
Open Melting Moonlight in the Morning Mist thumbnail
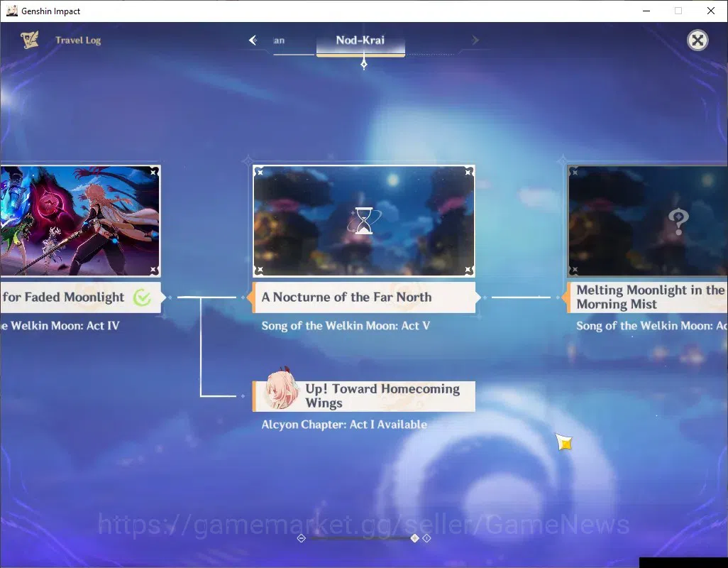(648, 221)
